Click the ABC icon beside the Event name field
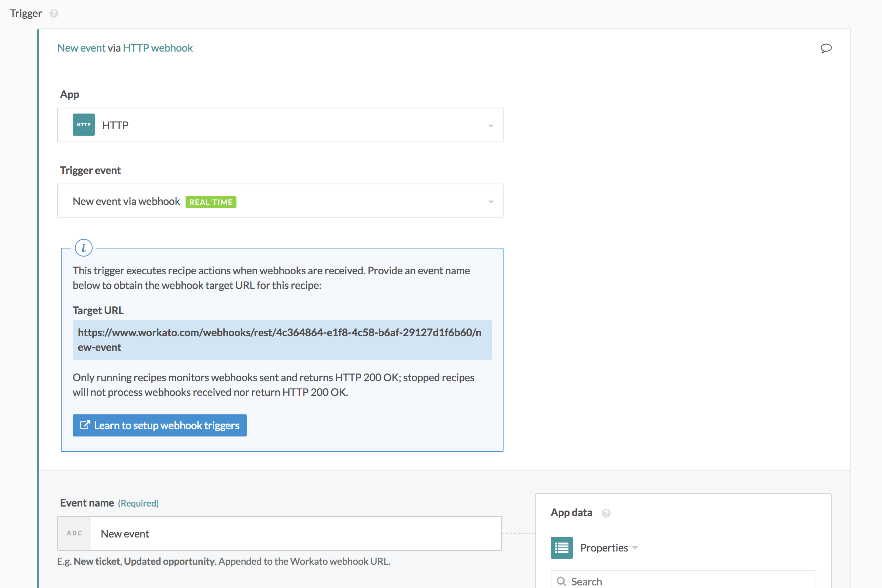 [73, 533]
